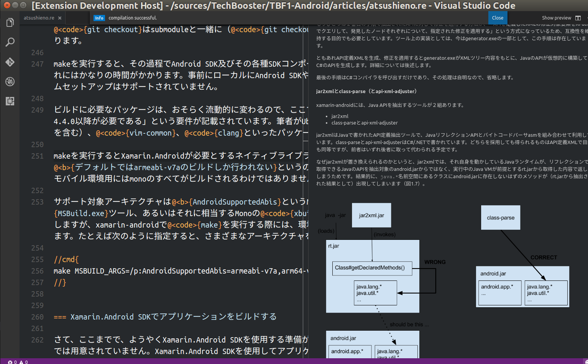Click the '//cmd{' line in the editor

66,259
